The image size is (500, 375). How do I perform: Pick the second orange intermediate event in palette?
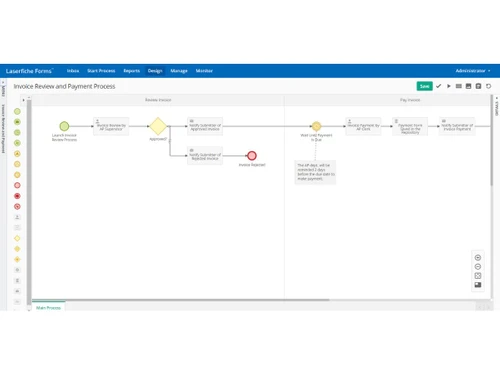[17, 164]
